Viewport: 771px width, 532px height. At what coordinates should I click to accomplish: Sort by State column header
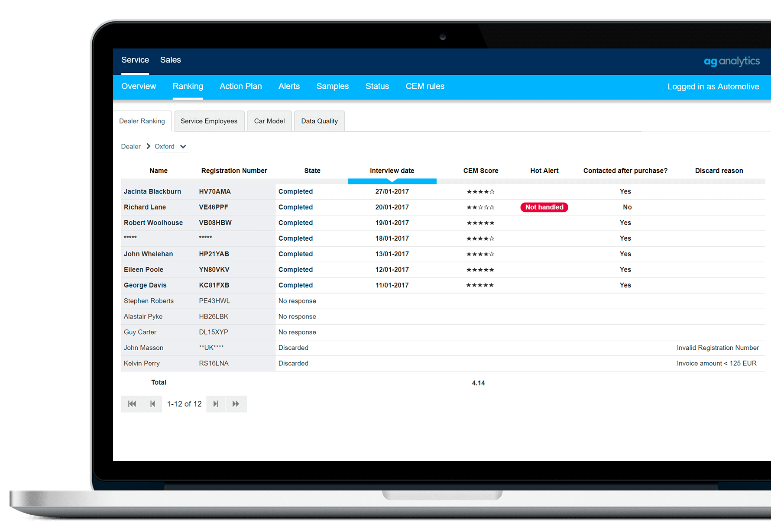(312, 171)
